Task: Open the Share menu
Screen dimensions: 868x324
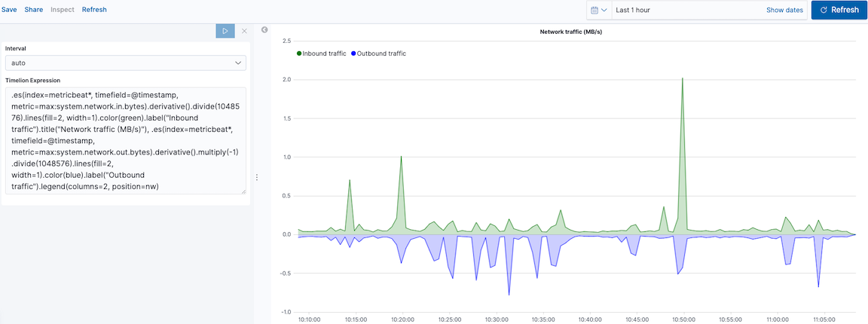Action: (x=34, y=10)
